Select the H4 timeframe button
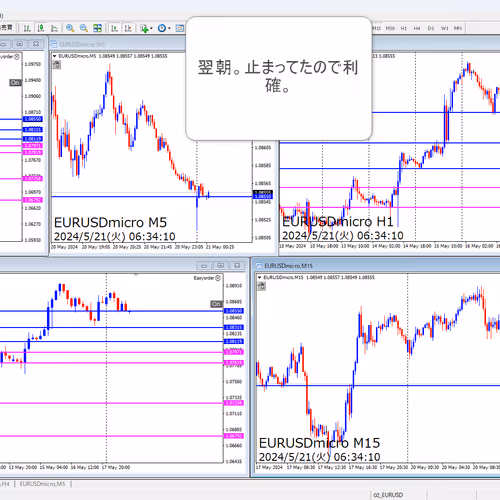 point(417,28)
